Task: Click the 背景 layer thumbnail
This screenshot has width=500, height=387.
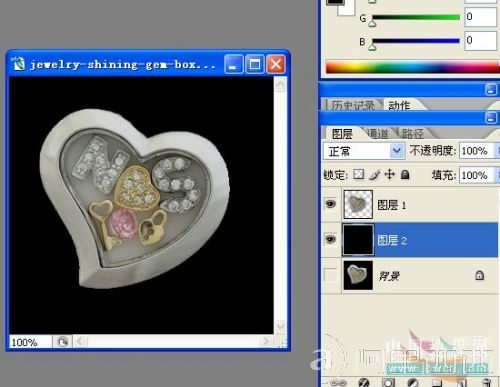Action: [x=358, y=275]
